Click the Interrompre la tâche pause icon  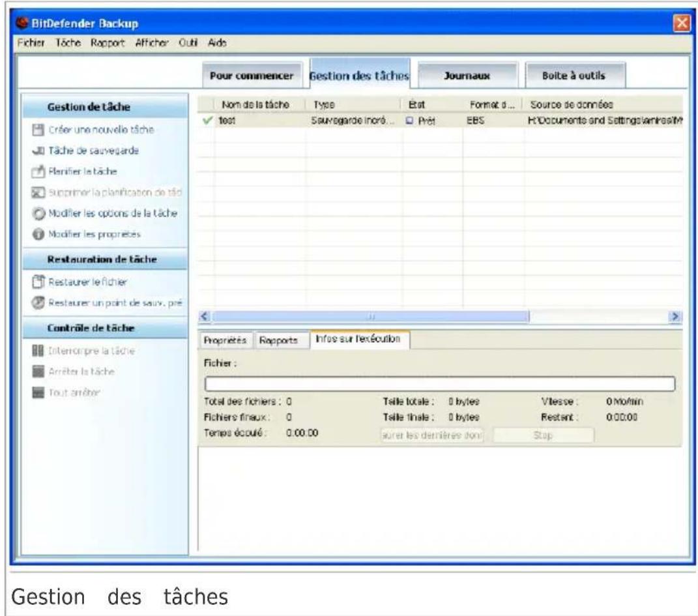coord(38,351)
